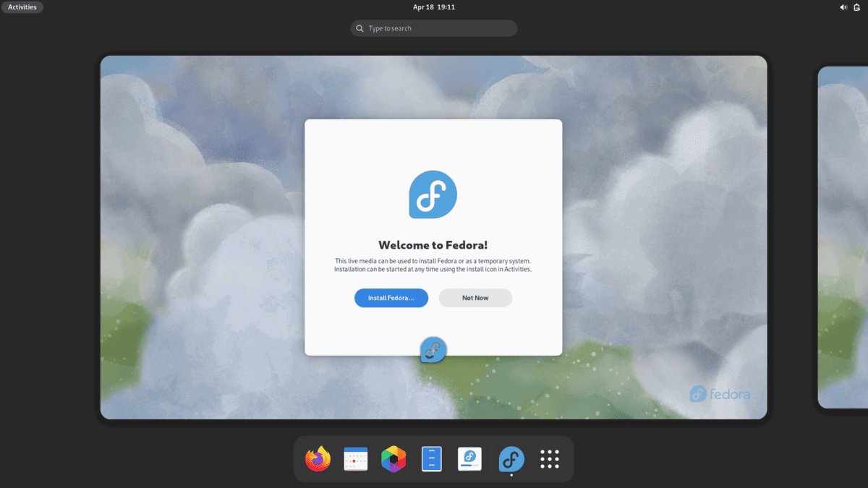Click the Welcome to Fedora! heading
Image resolution: width=868 pixels, height=488 pixels.
[433, 245]
